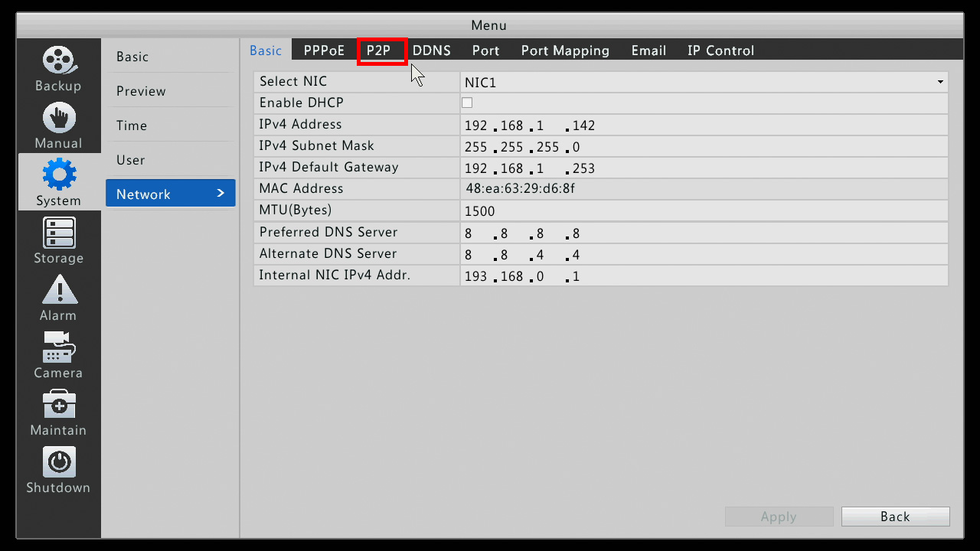
Task: Open the DDNS tab
Action: [432, 51]
